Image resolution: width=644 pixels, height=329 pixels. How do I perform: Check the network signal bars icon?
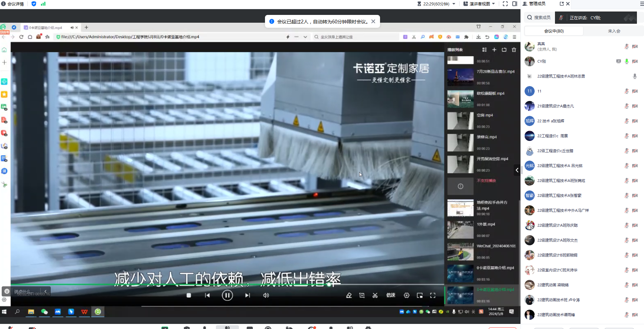point(43,4)
